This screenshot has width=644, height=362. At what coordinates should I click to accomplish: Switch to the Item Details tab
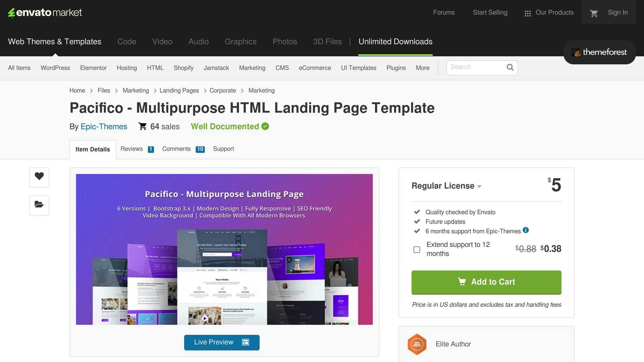click(x=93, y=150)
